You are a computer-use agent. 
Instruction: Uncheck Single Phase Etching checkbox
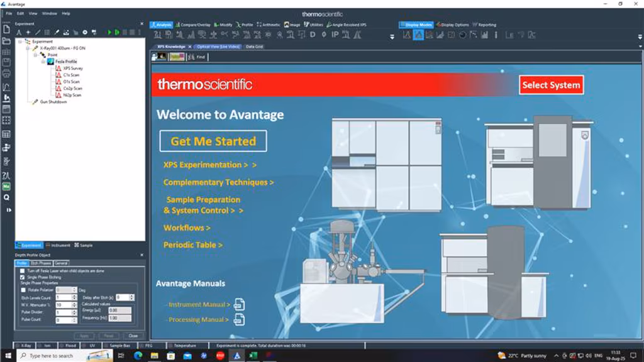[x=23, y=277]
